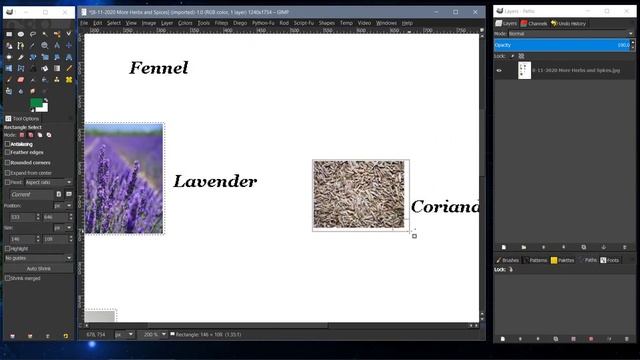Click the green foreground color swatch
640x360 pixels.
click(36, 103)
